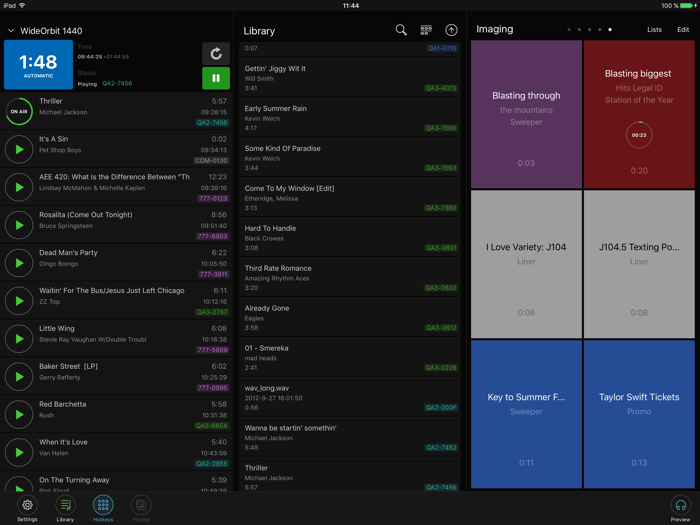The width and height of the screenshot is (700, 525).
Task: Click the QA1-0118 code at Library top
Action: pos(442,48)
